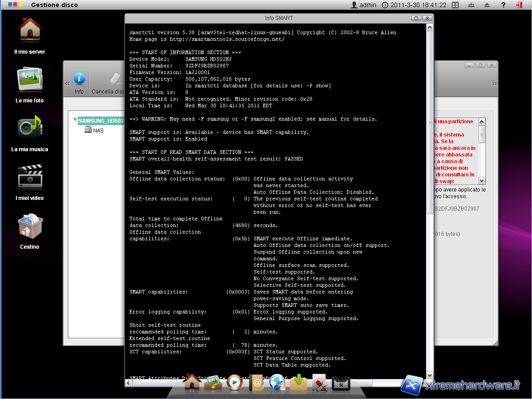Open the network globe dock icon
Screen dimensions: 532x399
pos(278,383)
